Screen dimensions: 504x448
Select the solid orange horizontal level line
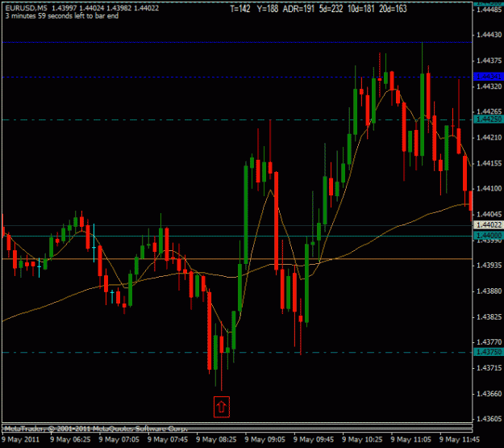point(237,259)
